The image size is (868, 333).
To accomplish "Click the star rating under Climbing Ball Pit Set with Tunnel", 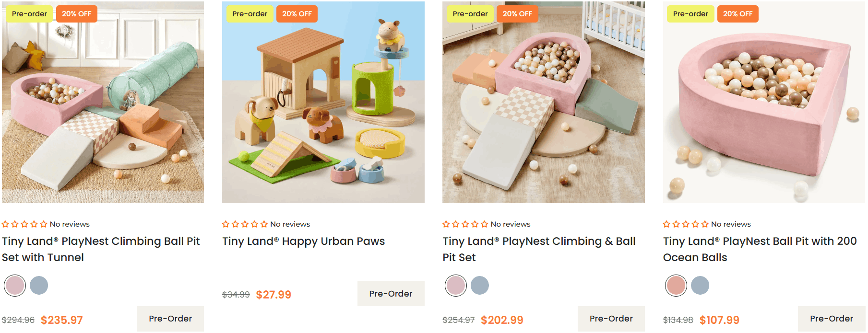I will pyautogui.click(x=24, y=224).
